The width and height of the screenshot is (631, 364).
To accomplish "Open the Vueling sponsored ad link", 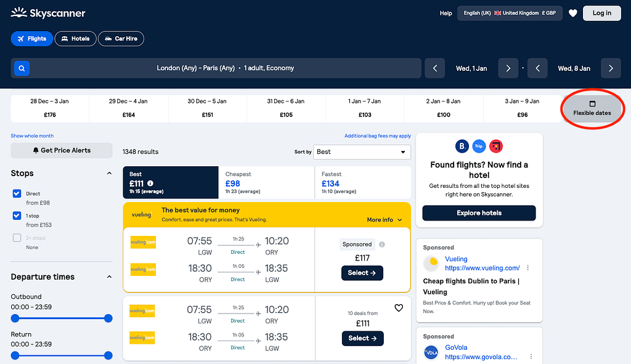I will 482,268.
